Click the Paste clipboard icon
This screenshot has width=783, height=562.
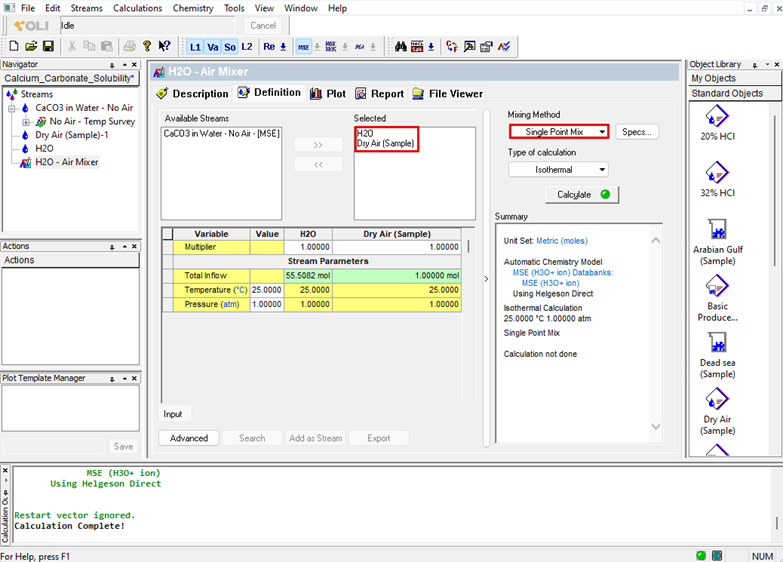[x=106, y=46]
